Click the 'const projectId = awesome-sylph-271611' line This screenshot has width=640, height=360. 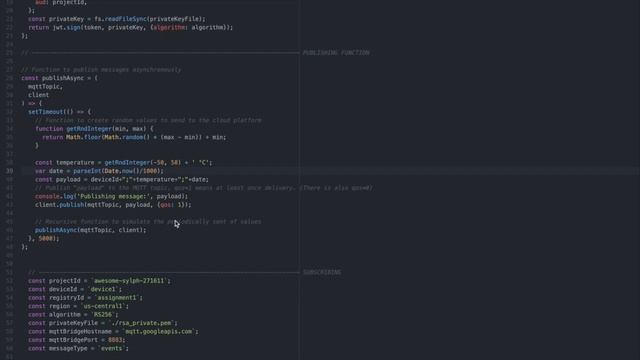point(99,281)
